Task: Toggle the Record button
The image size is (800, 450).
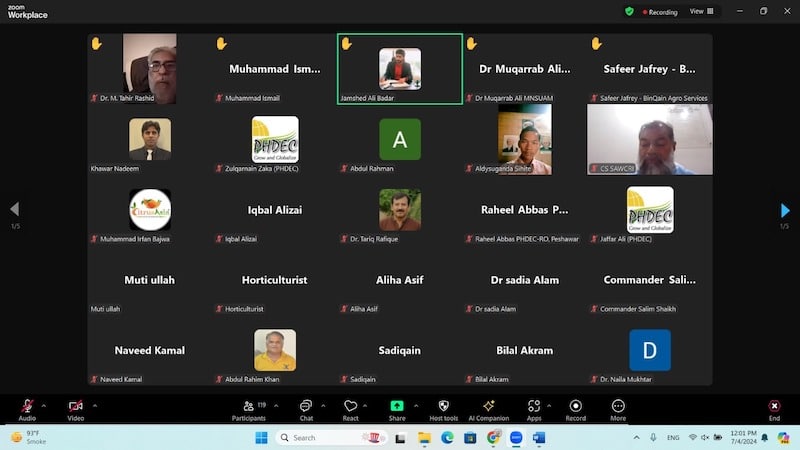Action: [576, 408]
